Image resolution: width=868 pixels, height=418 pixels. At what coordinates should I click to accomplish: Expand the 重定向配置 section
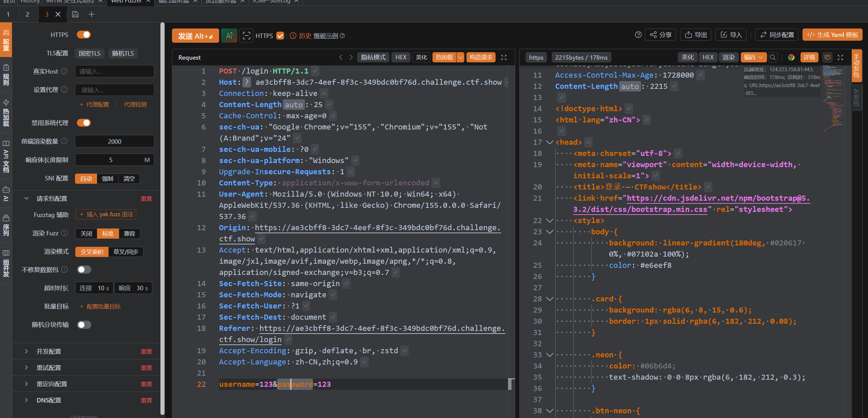pos(26,384)
